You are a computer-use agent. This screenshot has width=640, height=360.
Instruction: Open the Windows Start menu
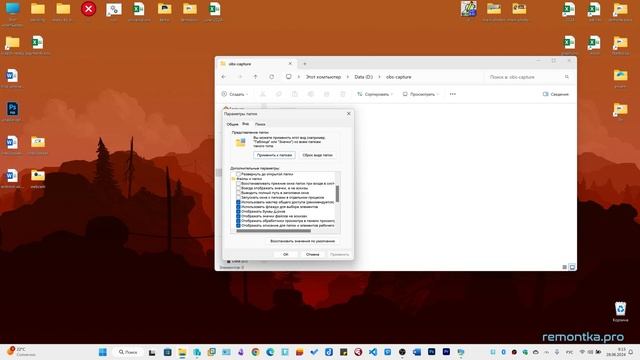pos(103,352)
